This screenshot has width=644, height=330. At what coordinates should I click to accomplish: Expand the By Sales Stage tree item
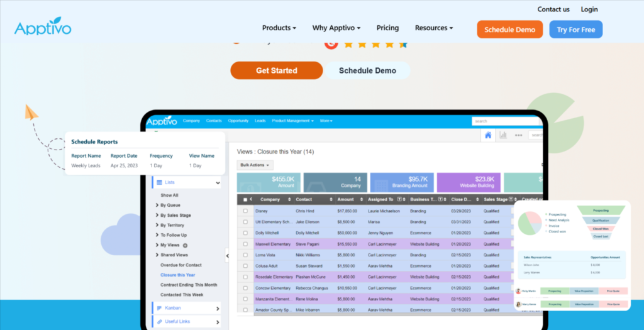pyautogui.click(x=157, y=215)
